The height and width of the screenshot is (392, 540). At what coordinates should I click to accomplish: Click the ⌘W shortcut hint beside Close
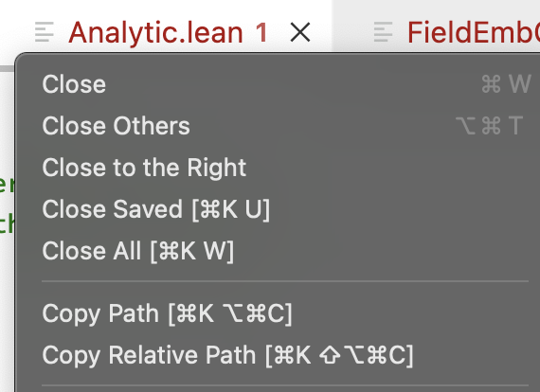(x=506, y=84)
